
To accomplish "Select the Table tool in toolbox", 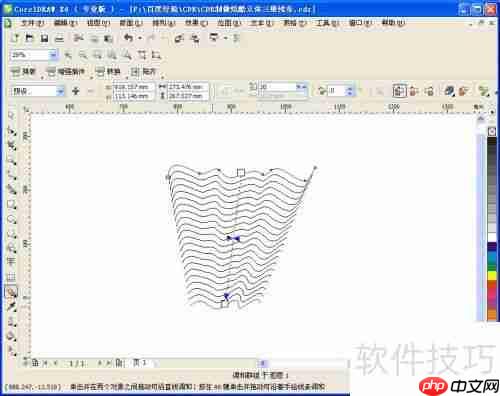I will point(12,276).
